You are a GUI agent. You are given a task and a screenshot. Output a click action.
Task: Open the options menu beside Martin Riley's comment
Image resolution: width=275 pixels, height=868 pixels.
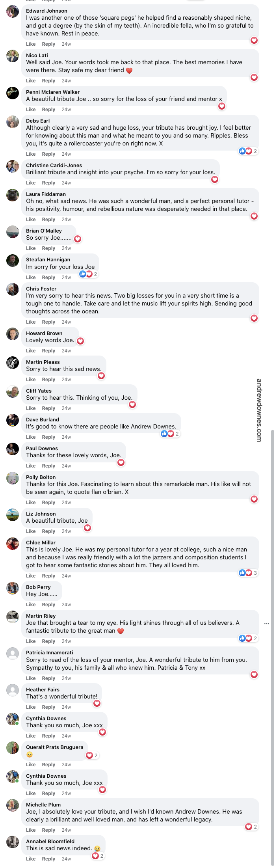click(267, 624)
